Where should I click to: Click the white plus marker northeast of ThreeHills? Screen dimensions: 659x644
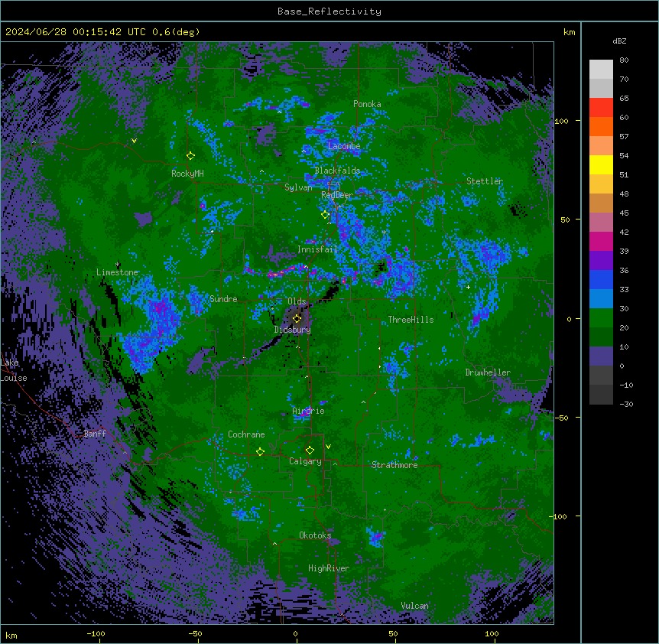tap(468, 287)
